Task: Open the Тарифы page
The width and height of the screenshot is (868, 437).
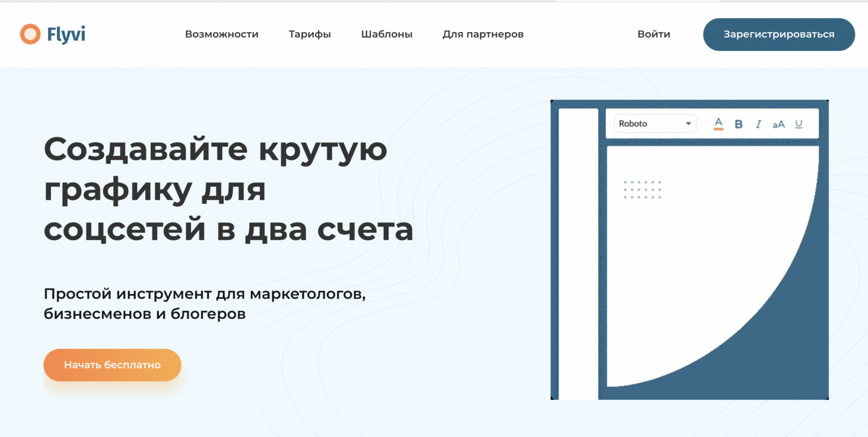Action: (310, 34)
